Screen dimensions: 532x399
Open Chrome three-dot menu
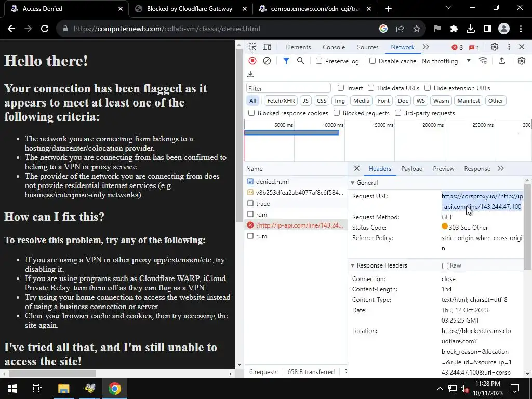click(521, 29)
